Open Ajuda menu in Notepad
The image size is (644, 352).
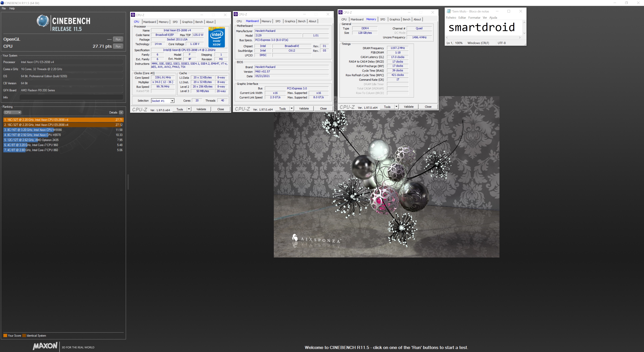coord(493,17)
